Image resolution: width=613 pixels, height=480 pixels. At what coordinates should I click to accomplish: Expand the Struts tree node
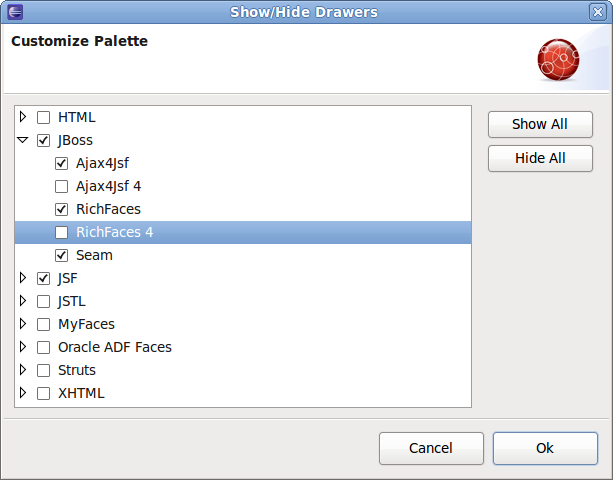(23, 370)
